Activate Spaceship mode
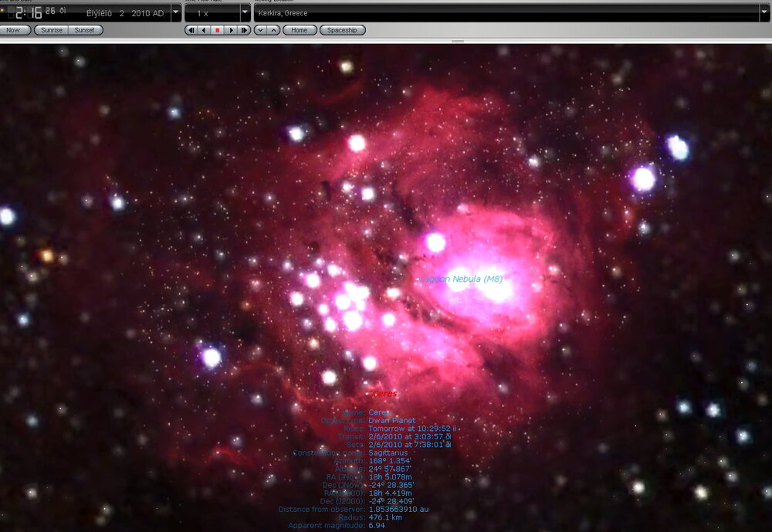 (342, 30)
